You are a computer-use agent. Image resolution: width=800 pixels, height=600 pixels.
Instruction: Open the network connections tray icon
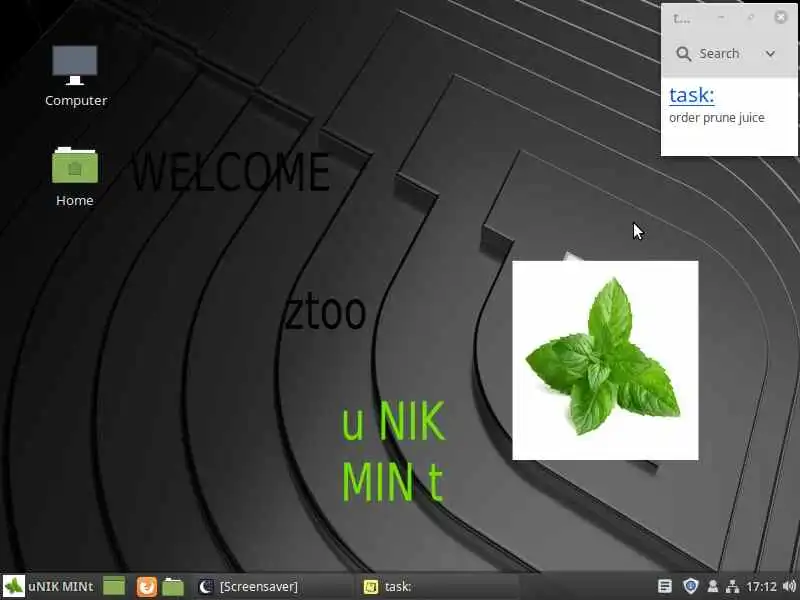click(732, 586)
